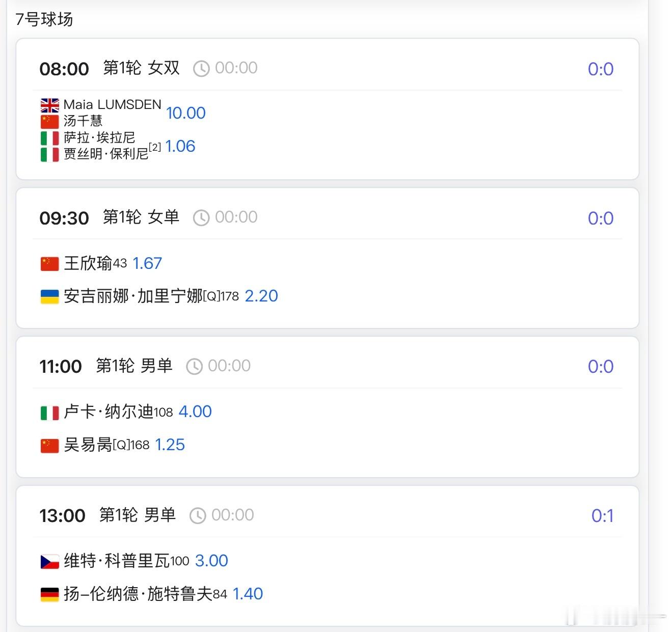The width and height of the screenshot is (672, 632).
Task: Select the 1.25 odds for 吴易昺
Action: pyautogui.click(x=170, y=445)
